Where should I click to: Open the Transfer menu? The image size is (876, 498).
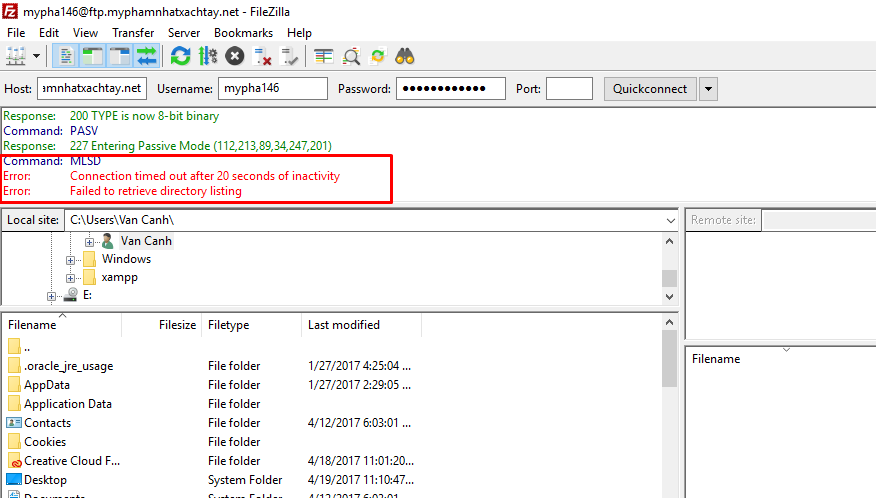[133, 33]
